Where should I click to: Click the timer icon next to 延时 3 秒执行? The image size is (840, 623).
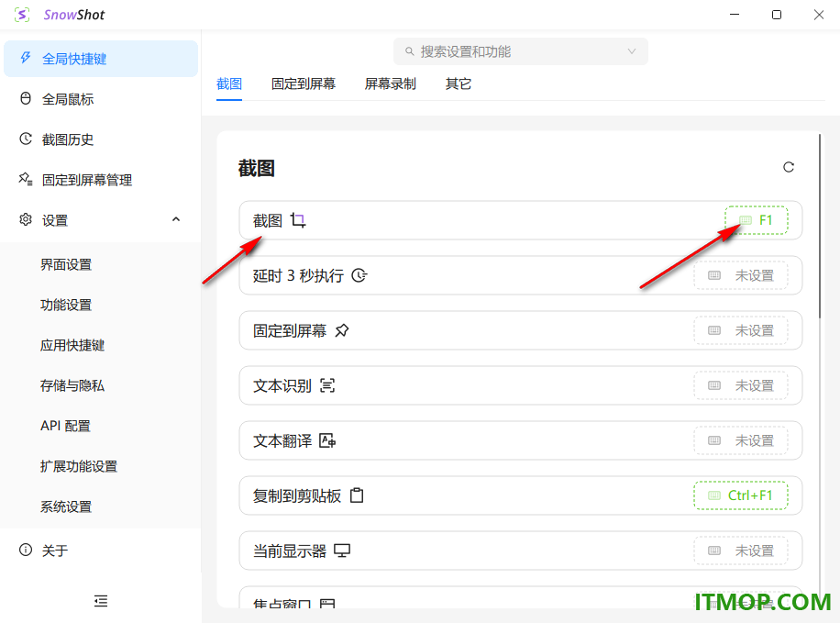coord(359,275)
